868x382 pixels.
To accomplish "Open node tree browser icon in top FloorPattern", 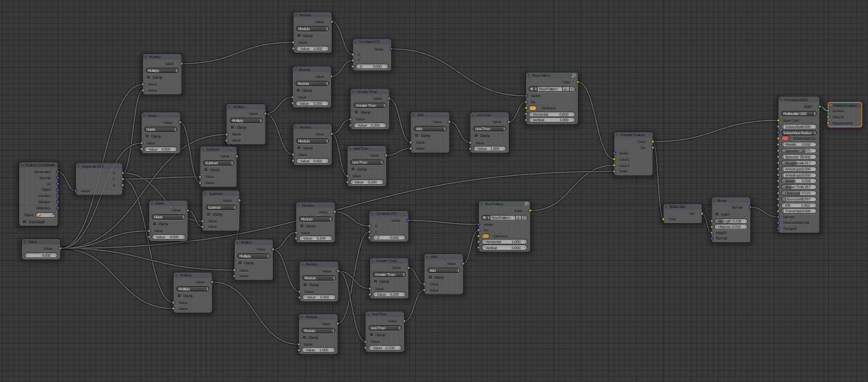I will 533,89.
